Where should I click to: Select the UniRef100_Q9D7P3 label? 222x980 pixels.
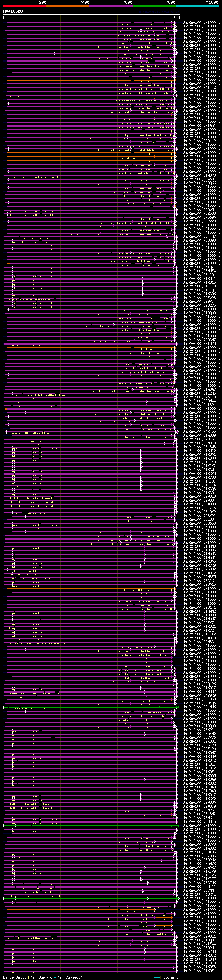point(199,844)
